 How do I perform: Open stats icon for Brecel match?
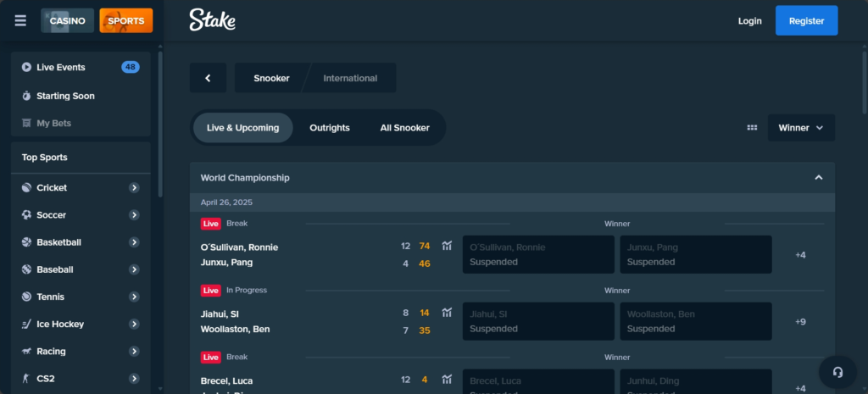[447, 380]
